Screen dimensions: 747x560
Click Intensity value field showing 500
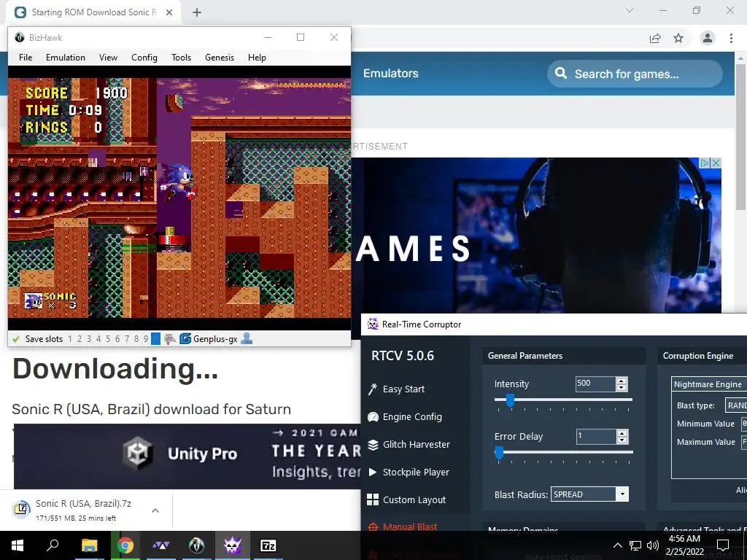click(595, 384)
